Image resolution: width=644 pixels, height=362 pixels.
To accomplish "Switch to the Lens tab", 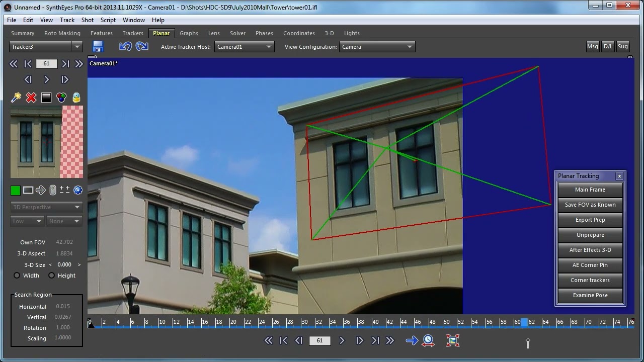I will click(214, 33).
